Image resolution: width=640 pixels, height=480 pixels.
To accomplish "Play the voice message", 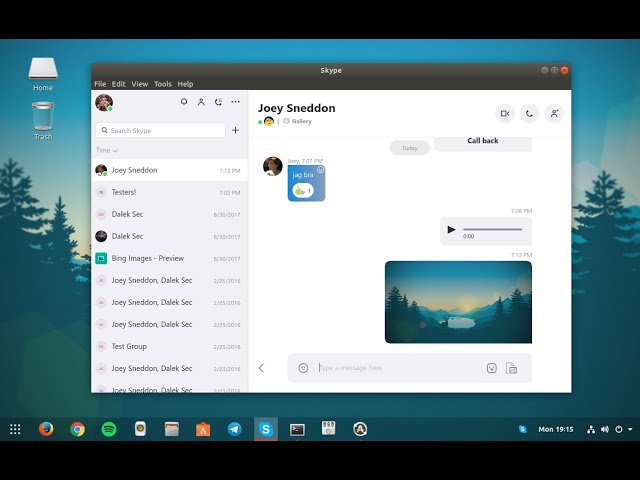I will [x=451, y=229].
